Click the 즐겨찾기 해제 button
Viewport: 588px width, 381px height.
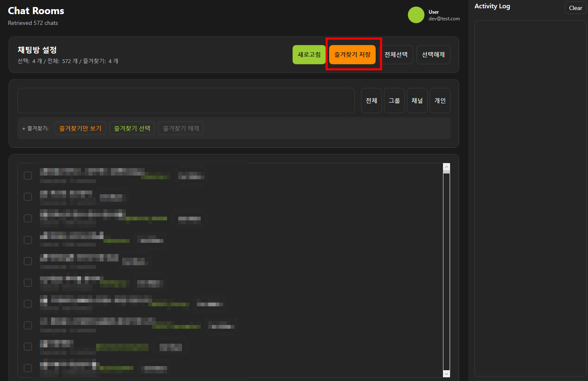coord(181,128)
